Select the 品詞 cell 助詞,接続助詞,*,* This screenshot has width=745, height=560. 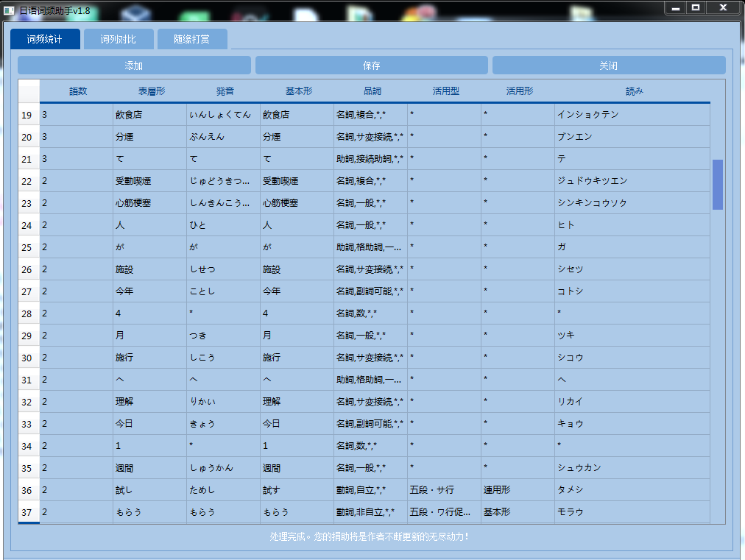[370, 159]
